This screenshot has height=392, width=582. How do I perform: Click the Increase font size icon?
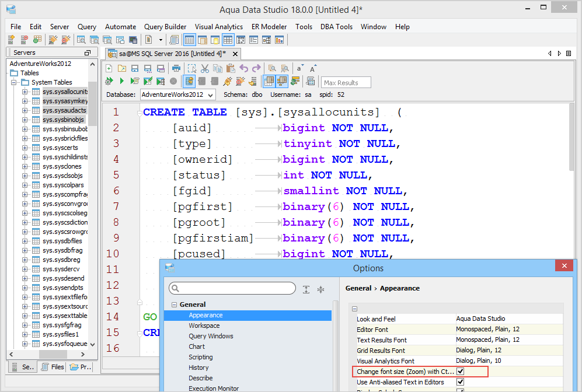pyautogui.click(x=313, y=68)
